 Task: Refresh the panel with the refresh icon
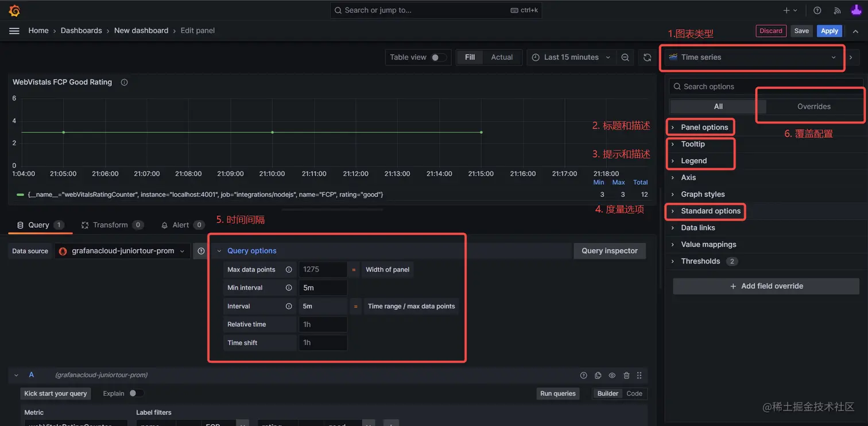pyautogui.click(x=648, y=57)
